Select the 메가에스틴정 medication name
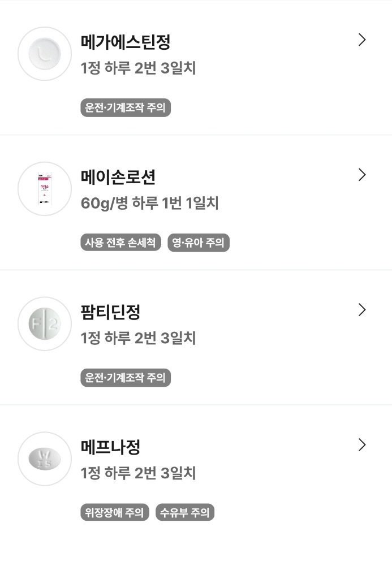The image size is (392, 579). coord(126,42)
